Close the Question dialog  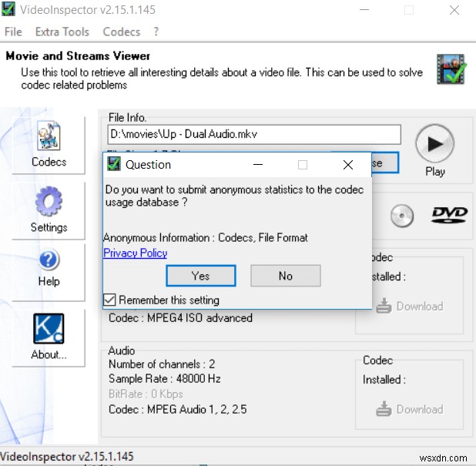tap(348, 165)
